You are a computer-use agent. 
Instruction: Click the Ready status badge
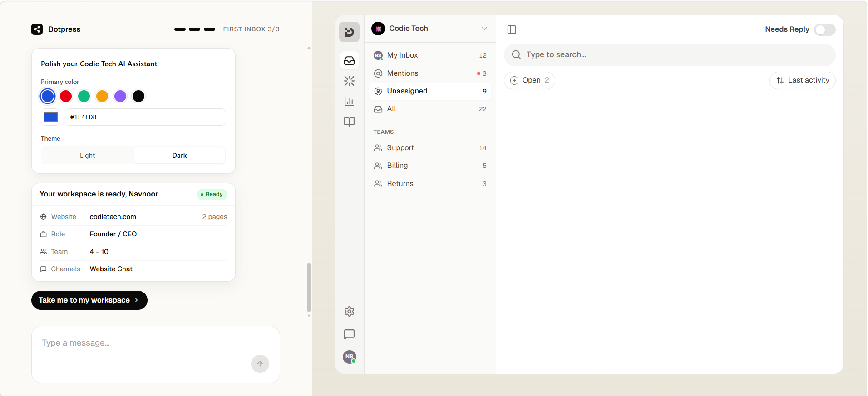point(212,194)
